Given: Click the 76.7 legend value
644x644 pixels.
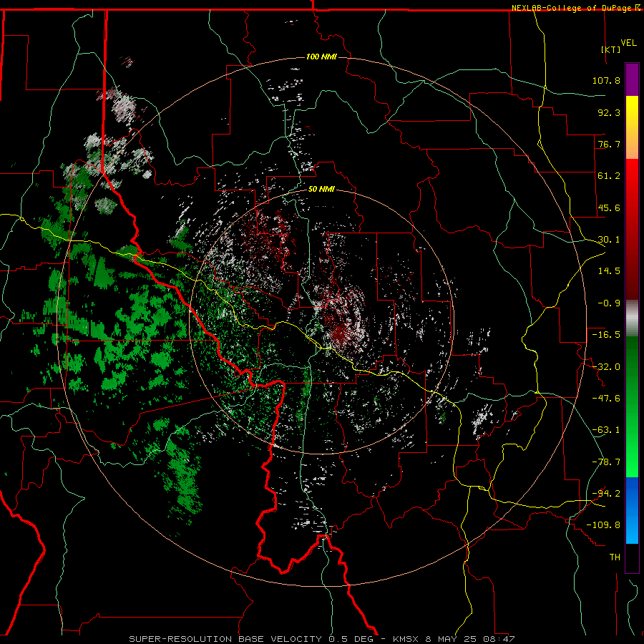Looking at the screenshot, I should 609,144.
